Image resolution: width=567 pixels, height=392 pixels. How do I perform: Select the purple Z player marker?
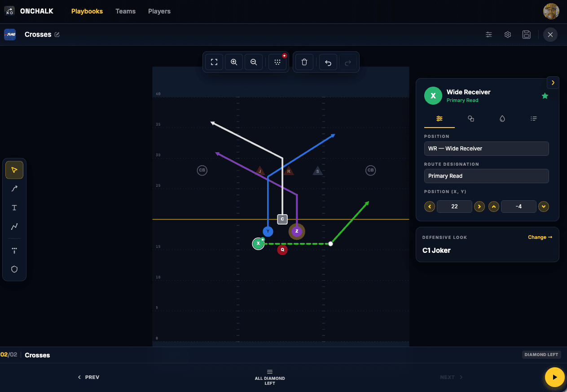(x=297, y=232)
